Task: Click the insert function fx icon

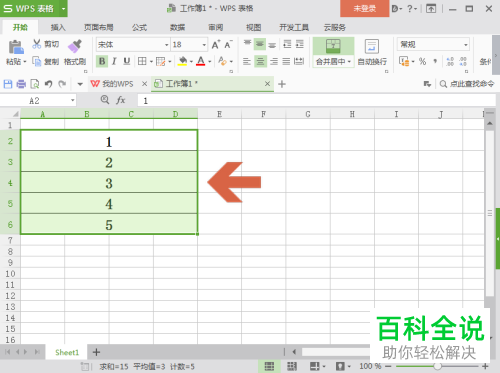Action: (x=120, y=100)
